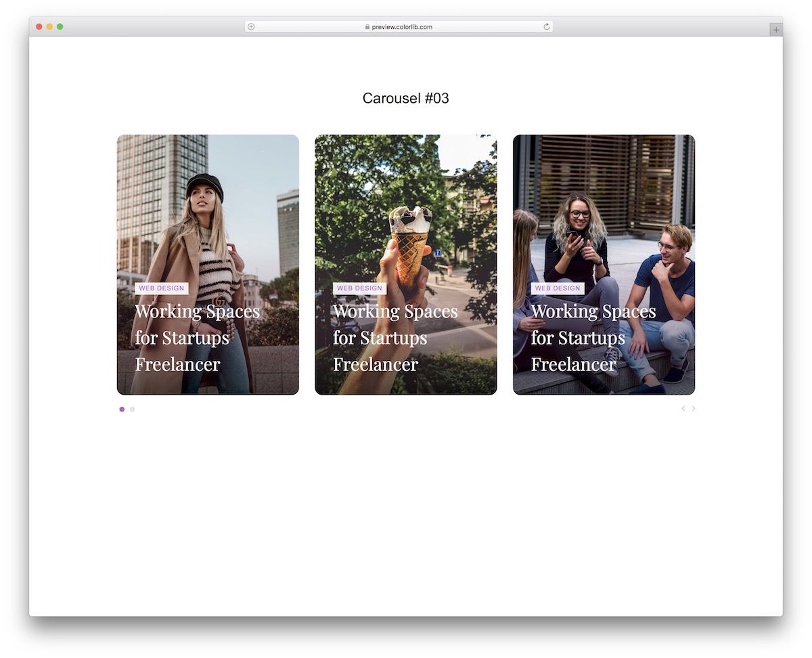Screen dimensions: 812x658
Task: Click the yellow minimize window button
Action: (x=49, y=26)
